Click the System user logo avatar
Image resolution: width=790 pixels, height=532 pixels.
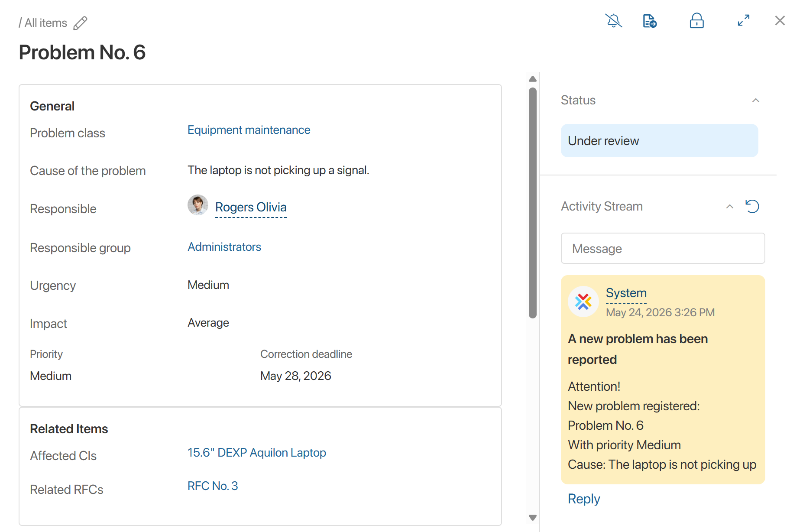pyautogui.click(x=583, y=302)
